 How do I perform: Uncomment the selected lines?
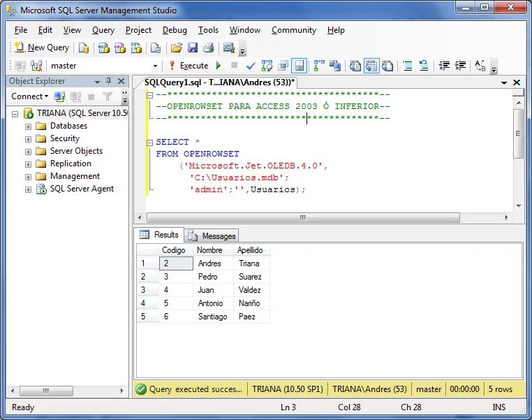[x=424, y=66]
